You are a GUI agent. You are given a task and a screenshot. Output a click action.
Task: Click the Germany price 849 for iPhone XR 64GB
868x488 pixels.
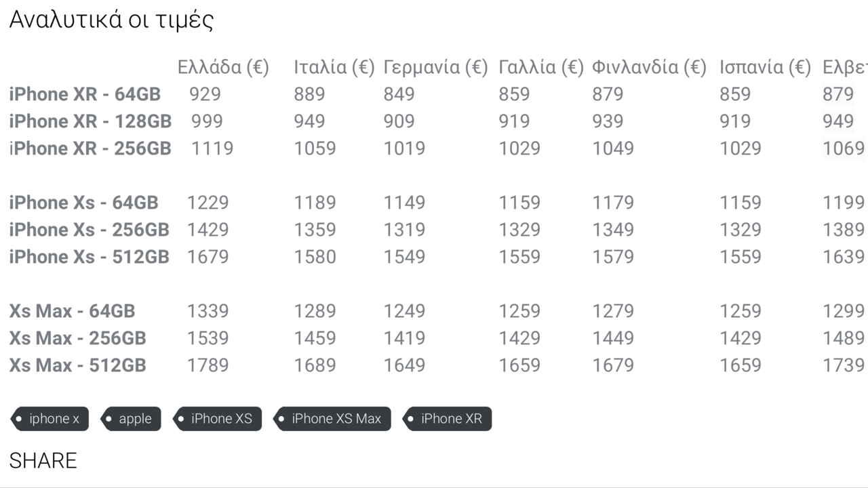pos(399,94)
